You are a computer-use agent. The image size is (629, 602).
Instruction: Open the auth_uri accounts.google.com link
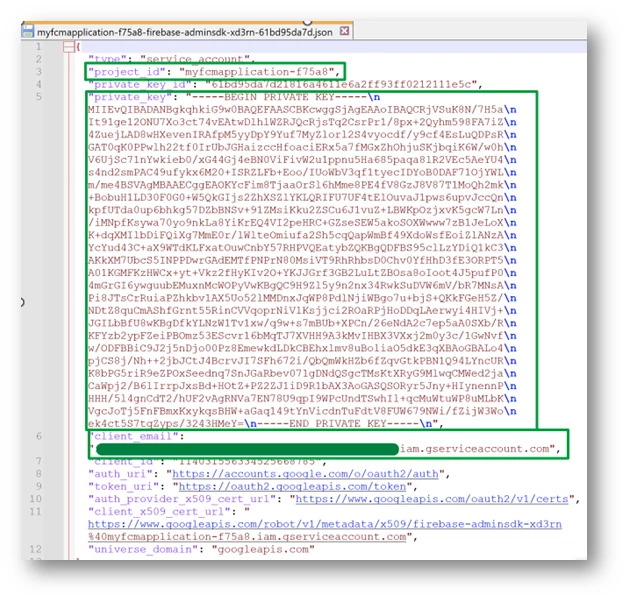[305, 474]
